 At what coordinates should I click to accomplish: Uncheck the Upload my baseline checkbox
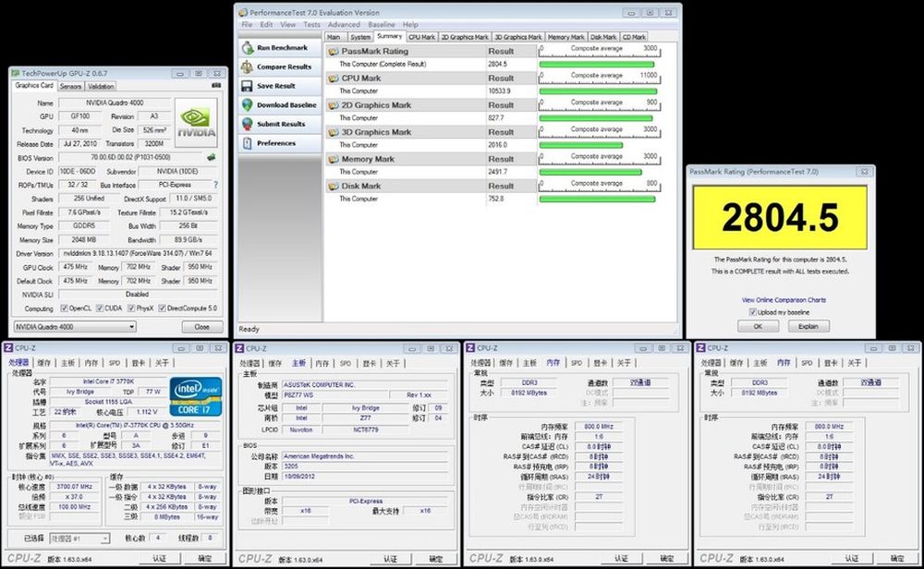point(752,312)
